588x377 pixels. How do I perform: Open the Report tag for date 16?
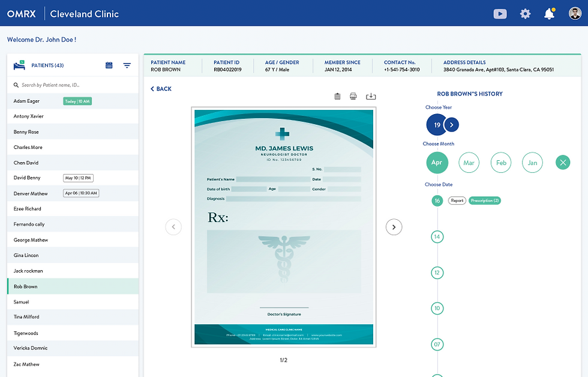pyautogui.click(x=457, y=201)
